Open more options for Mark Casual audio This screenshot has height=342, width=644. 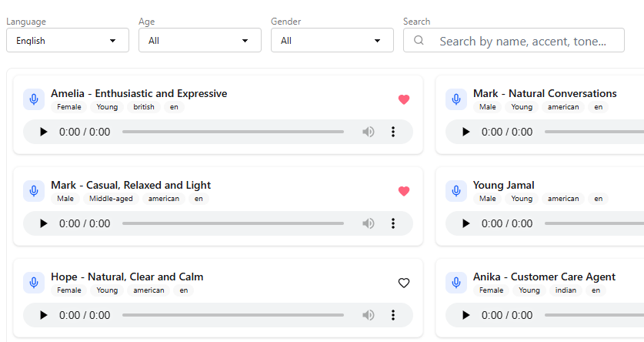[393, 223]
